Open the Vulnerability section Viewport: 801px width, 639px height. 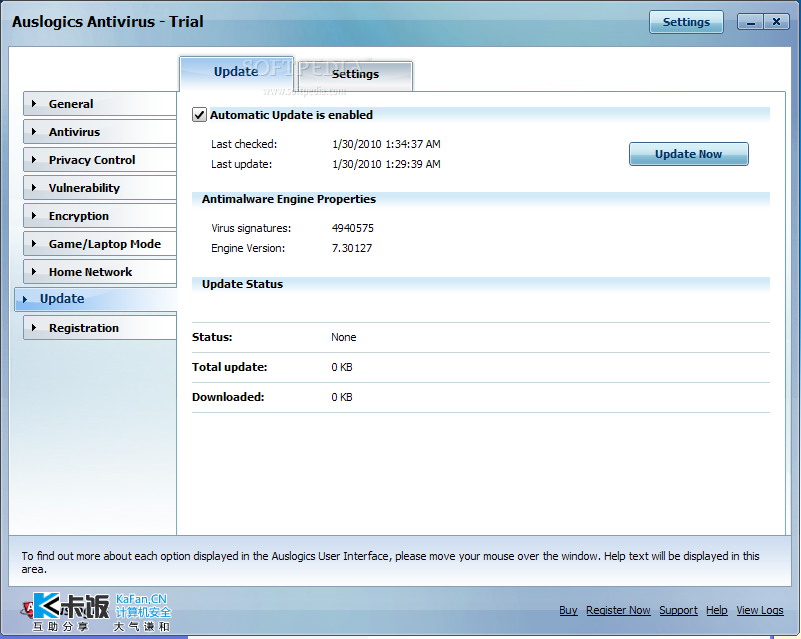(100, 188)
